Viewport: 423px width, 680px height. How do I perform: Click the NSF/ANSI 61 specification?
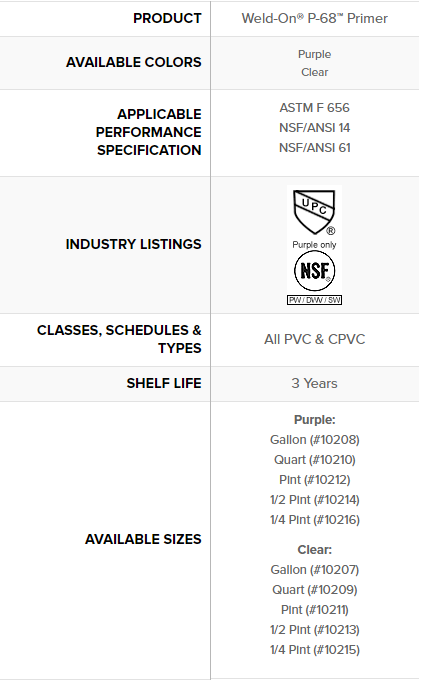[x=315, y=147]
